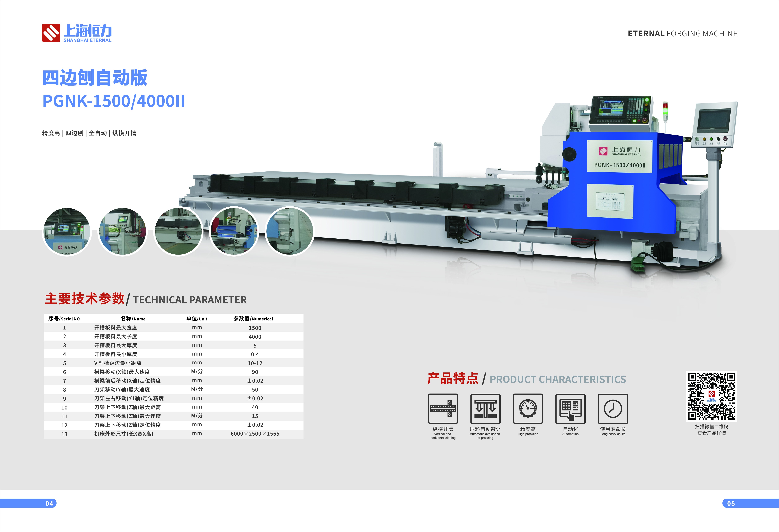Image resolution: width=779 pixels, height=532 pixels.
Task: Click the value 1500 in the table
Action: (x=255, y=328)
